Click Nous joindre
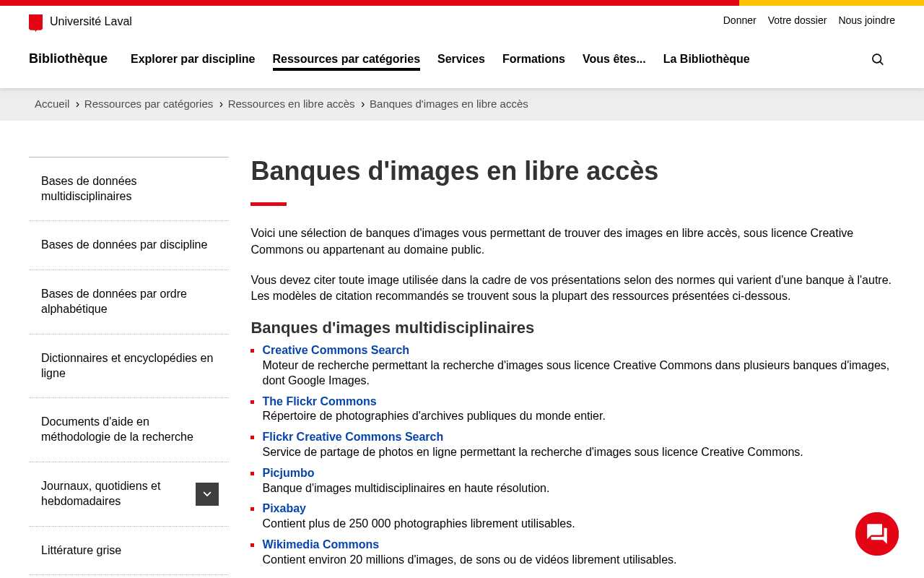924x578 pixels. coord(866,20)
